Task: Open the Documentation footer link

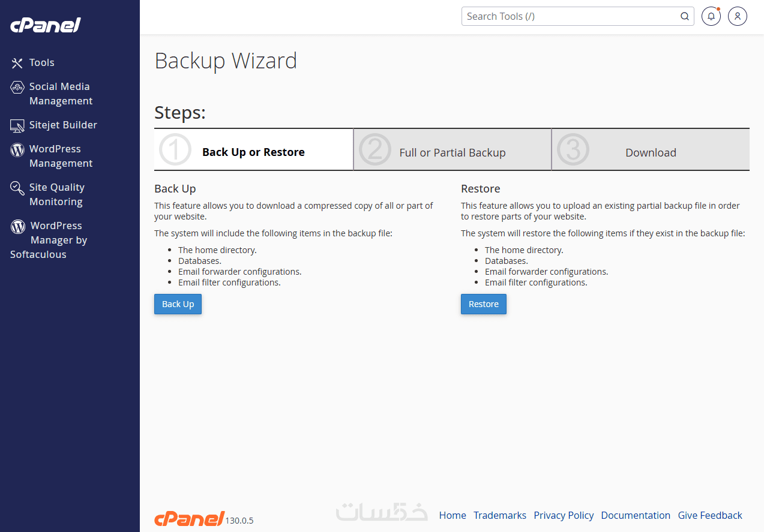Action: coord(636,515)
